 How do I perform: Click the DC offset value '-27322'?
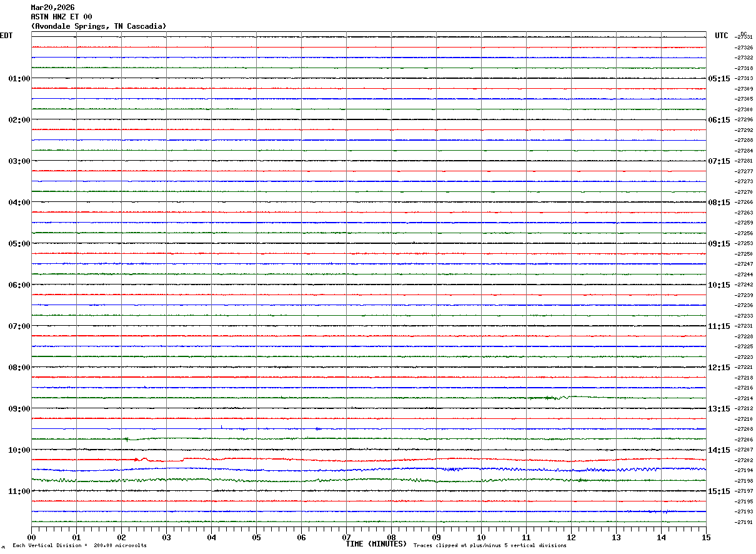click(x=744, y=58)
